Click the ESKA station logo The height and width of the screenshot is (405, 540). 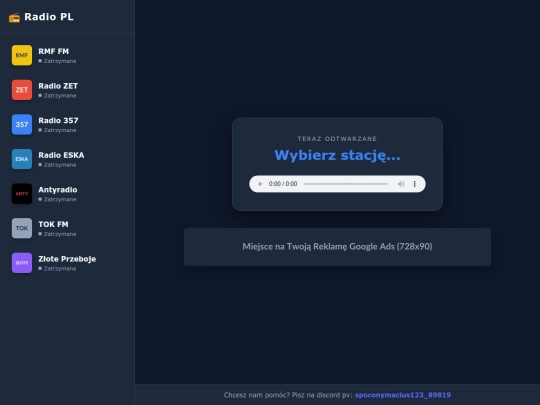(22, 159)
